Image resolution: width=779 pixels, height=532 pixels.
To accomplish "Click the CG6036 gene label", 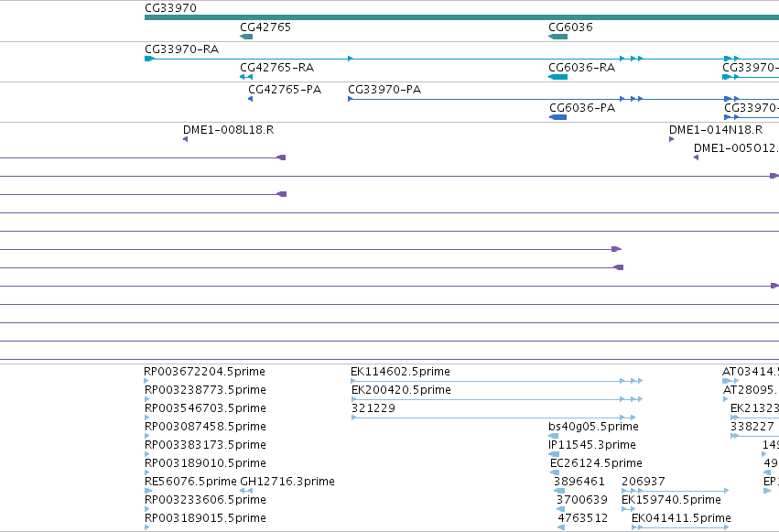I will pyautogui.click(x=570, y=27).
